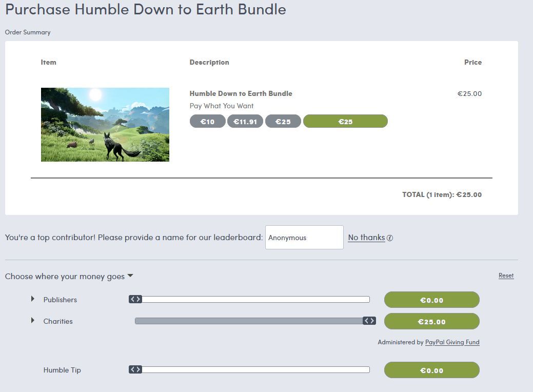Open the PayPal Giving Fund link
533x392 pixels.
pos(452,342)
